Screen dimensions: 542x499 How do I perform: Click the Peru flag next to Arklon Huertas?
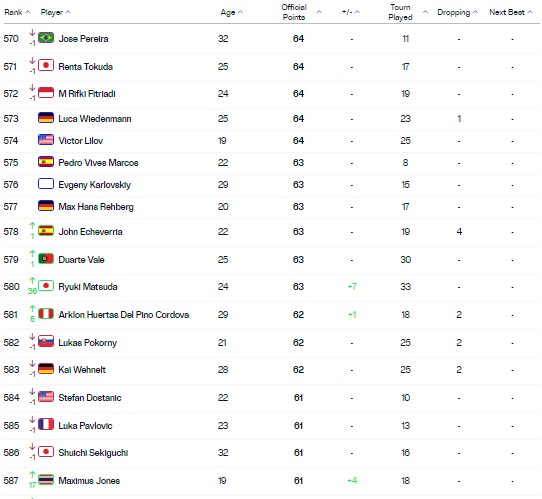[46, 314]
